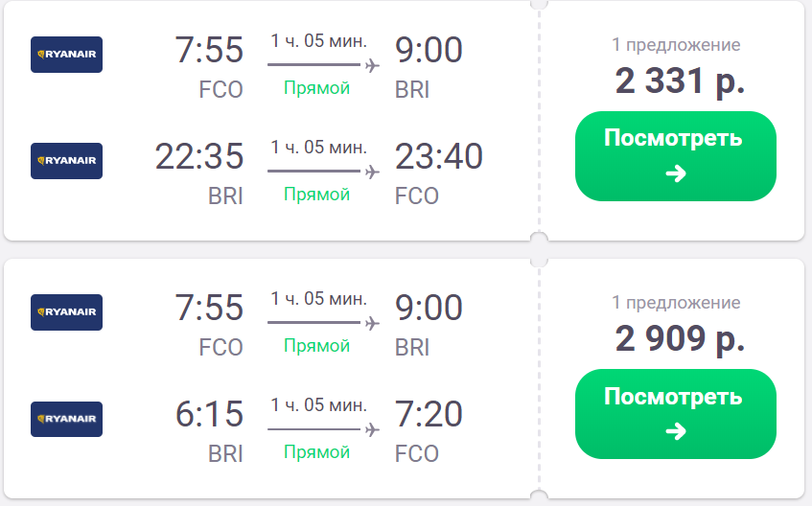The image size is (812, 506).
Task: Click the airplane icon on the 22:35–23:40 flight
Action: point(372,172)
